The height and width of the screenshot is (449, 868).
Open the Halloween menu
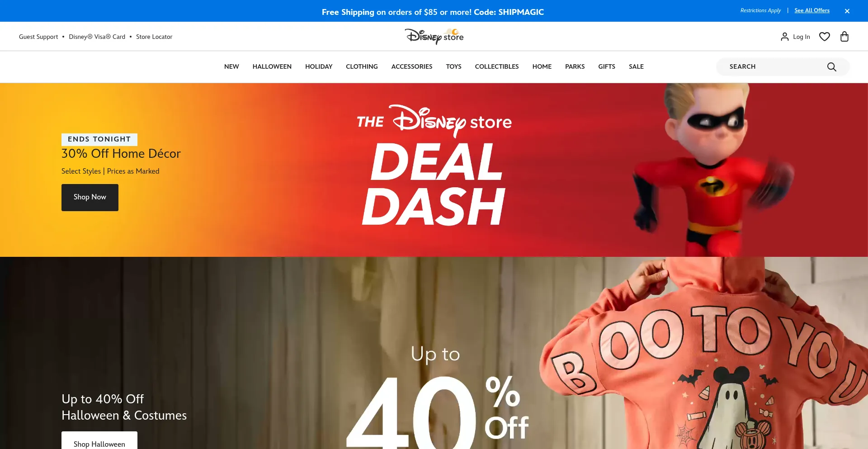[x=272, y=66]
